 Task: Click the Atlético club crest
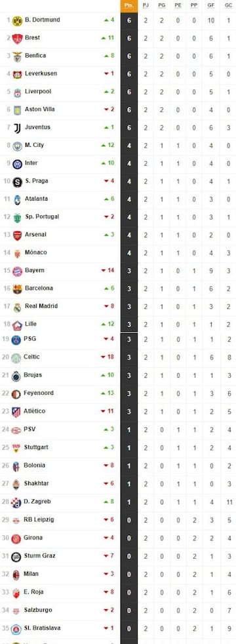[x=16, y=412]
